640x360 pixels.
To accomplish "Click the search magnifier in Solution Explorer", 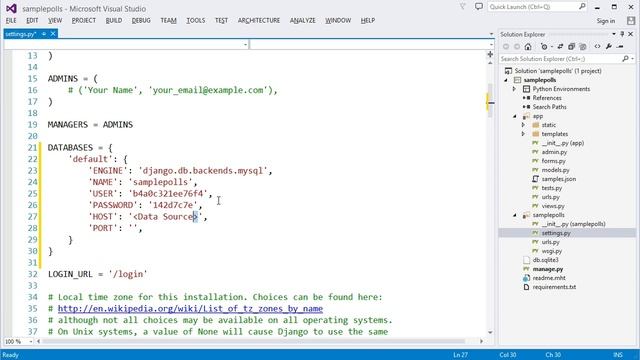I will (625, 59).
